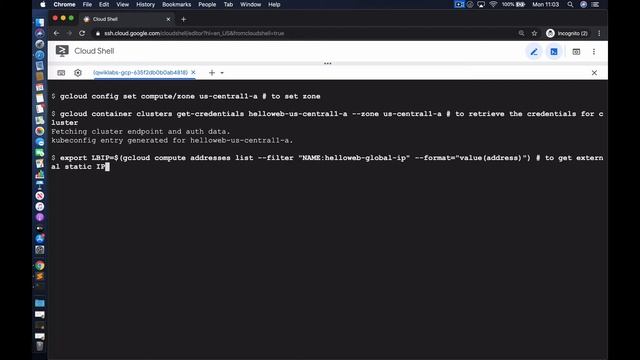The height and width of the screenshot is (360, 640).
Task: Open the Help menu
Action: pos(274,4)
